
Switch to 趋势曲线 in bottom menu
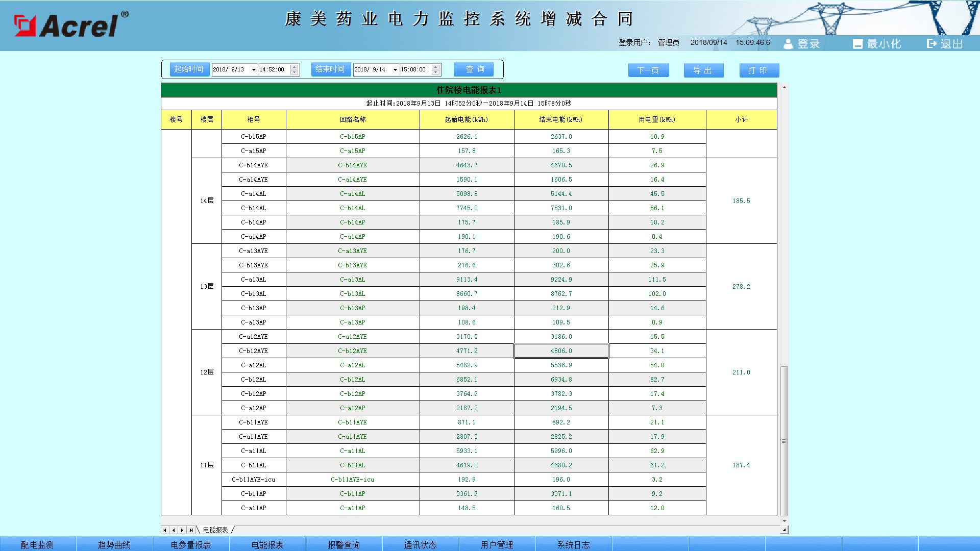[x=114, y=544]
